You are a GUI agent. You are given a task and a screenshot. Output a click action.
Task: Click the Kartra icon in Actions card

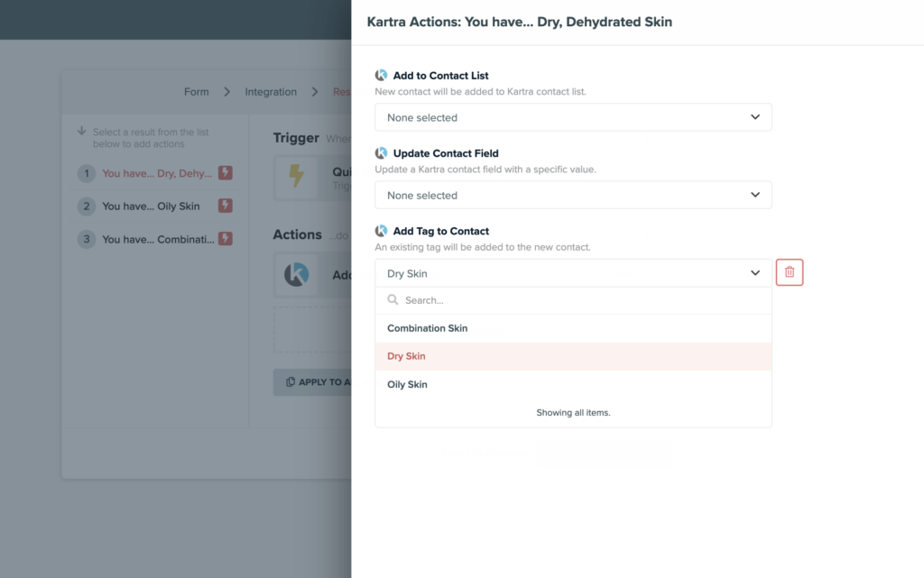point(296,274)
